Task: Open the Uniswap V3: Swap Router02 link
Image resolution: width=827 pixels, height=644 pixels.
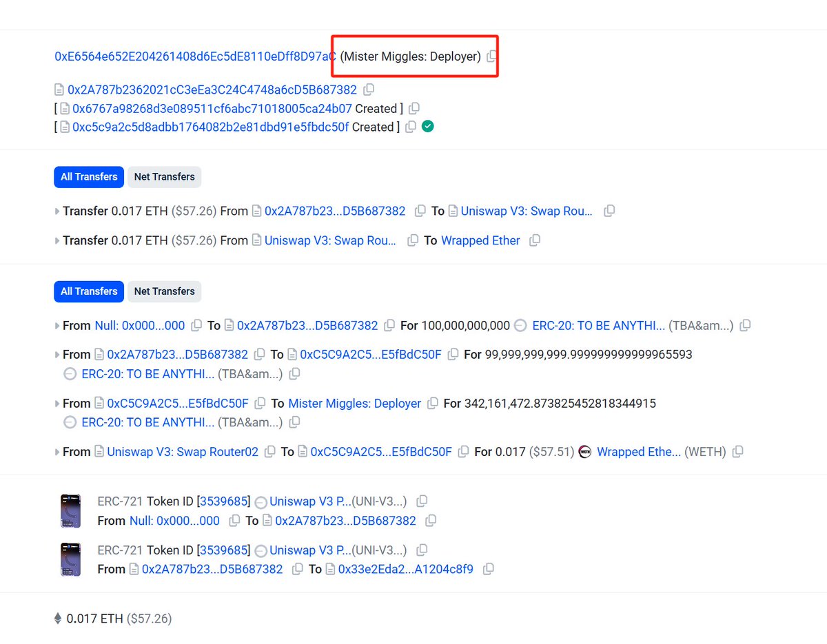Action: (x=183, y=452)
